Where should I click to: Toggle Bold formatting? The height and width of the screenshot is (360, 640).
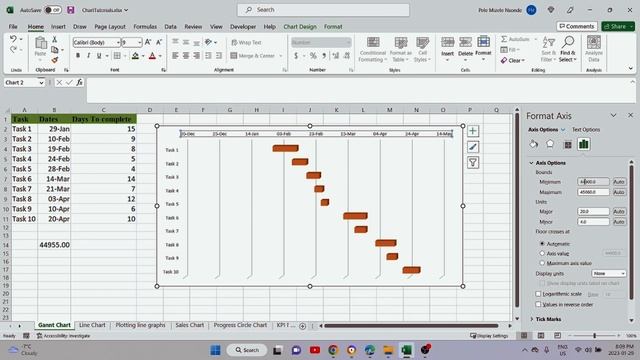click(78, 56)
